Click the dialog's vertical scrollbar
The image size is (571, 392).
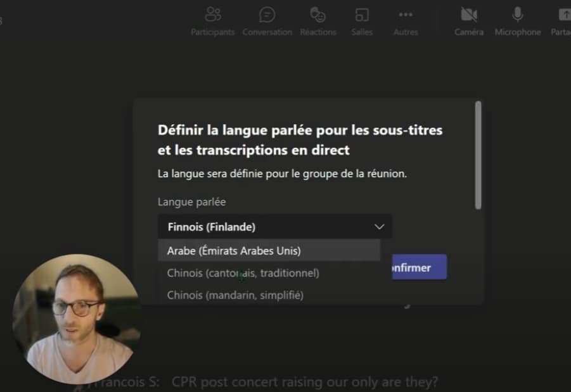(x=478, y=155)
